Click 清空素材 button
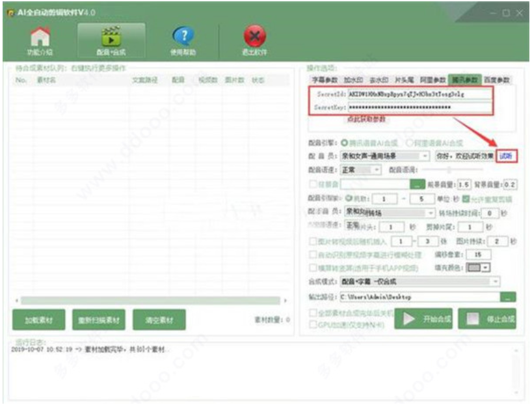 (159, 320)
